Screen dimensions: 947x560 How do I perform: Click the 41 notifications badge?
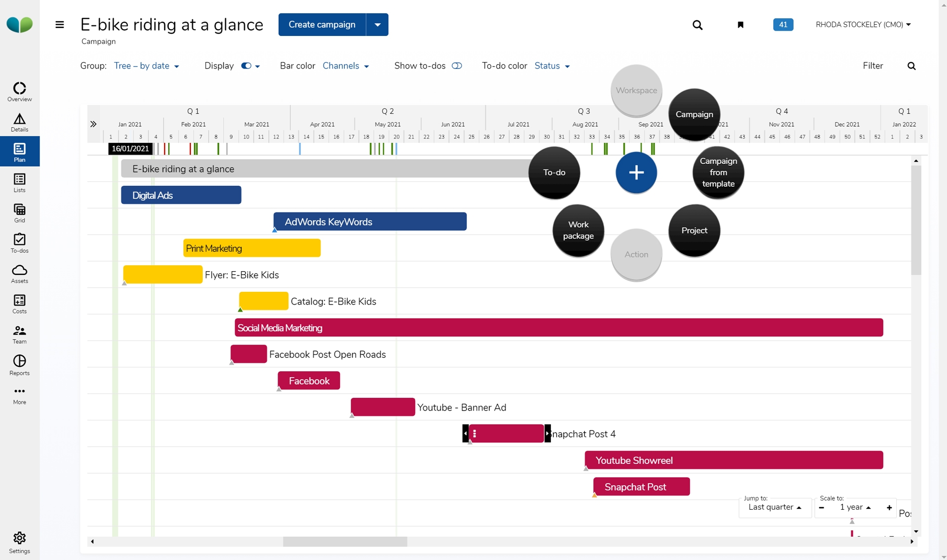point(783,25)
